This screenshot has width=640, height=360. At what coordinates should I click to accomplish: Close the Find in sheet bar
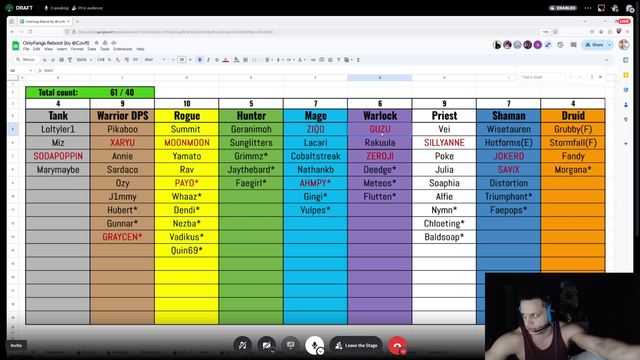coord(600,77)
